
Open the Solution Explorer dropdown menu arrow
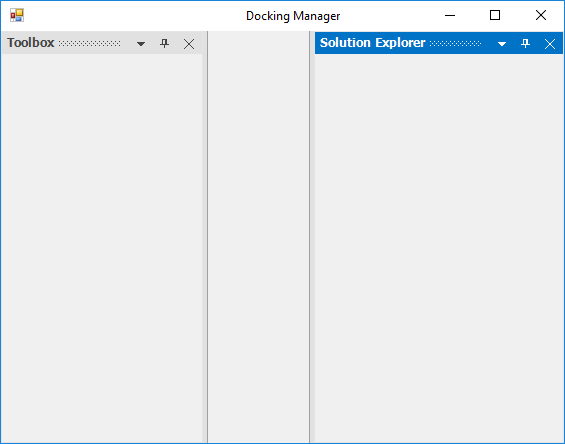pos(502,44)
